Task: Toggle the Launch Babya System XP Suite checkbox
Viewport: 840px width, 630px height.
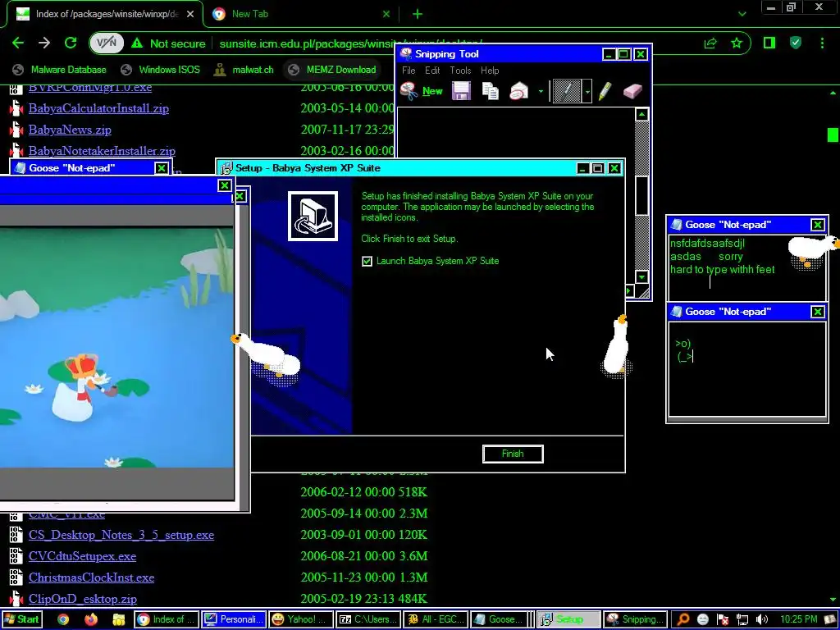Action: pyautogui.click(x=367, y=261)
